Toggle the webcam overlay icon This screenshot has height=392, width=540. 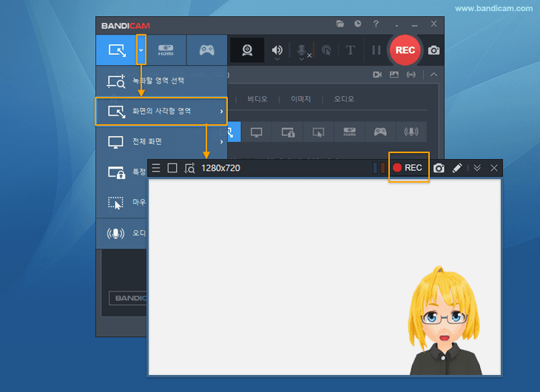[x=248, y=50]
